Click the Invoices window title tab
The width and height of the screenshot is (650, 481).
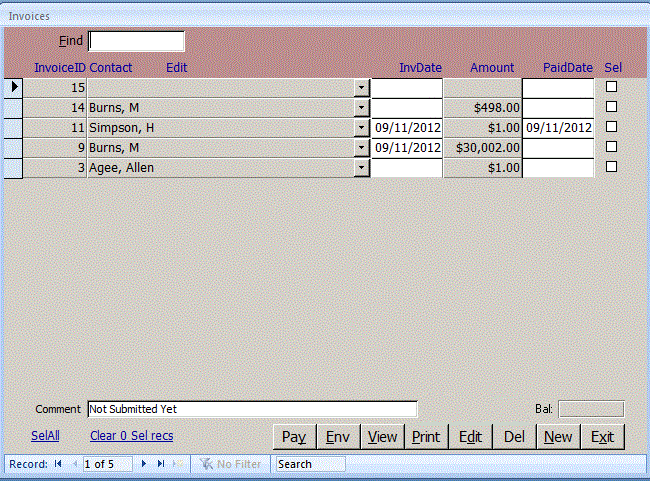click(29, 16)
